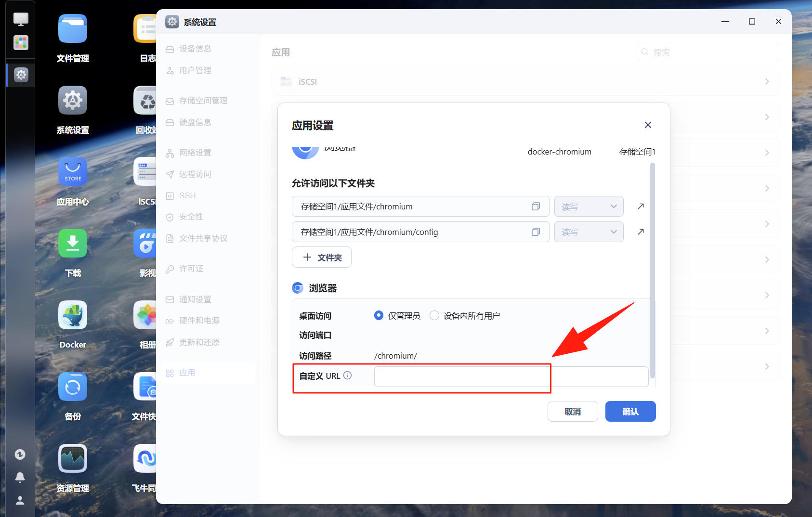
Task: Select the 仅管理员 radio option
Action: click(379, 315)
